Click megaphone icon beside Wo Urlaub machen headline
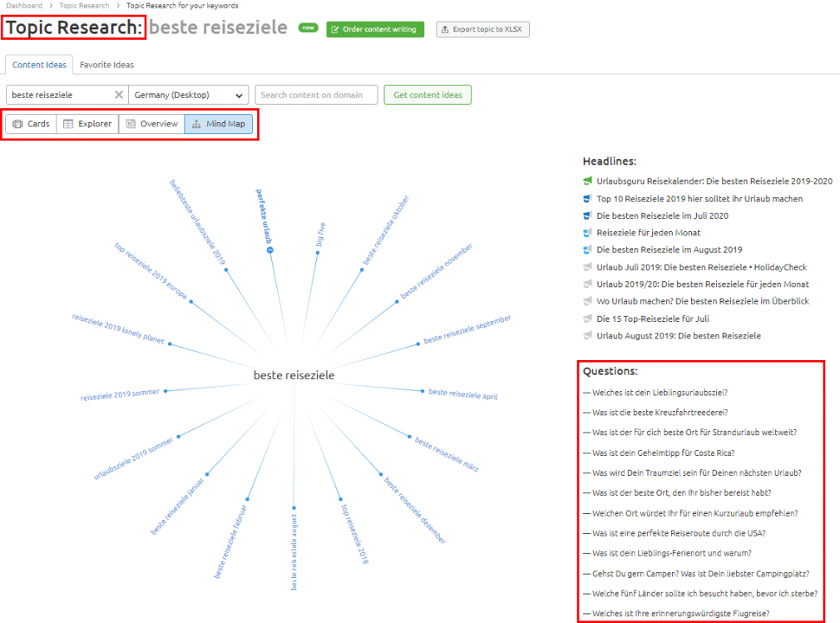Image resolution: width=840 pixels, height=623 pixels. click(x=588, y=301)
